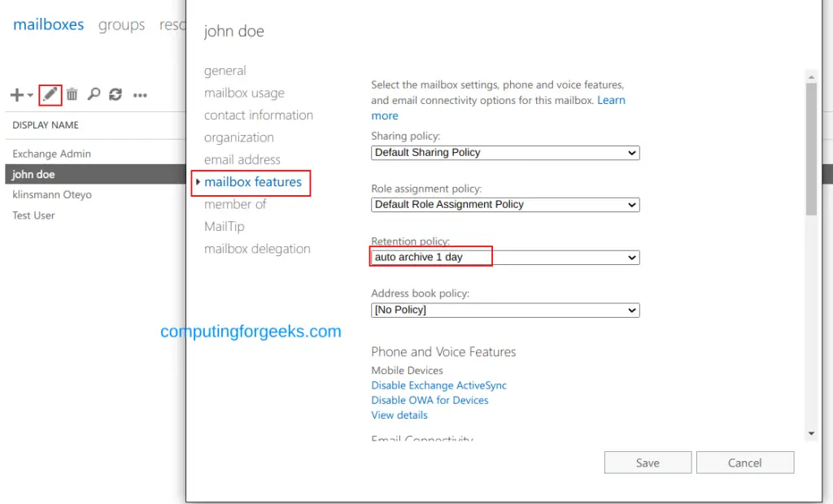
Task: Open the mailbox delegation section
Action: click(257, 249)
